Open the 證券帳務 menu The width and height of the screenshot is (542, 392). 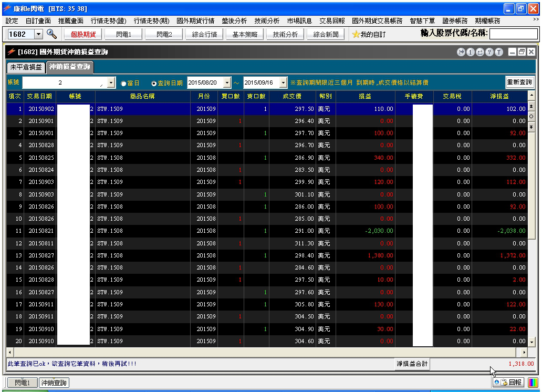[455, 21]
